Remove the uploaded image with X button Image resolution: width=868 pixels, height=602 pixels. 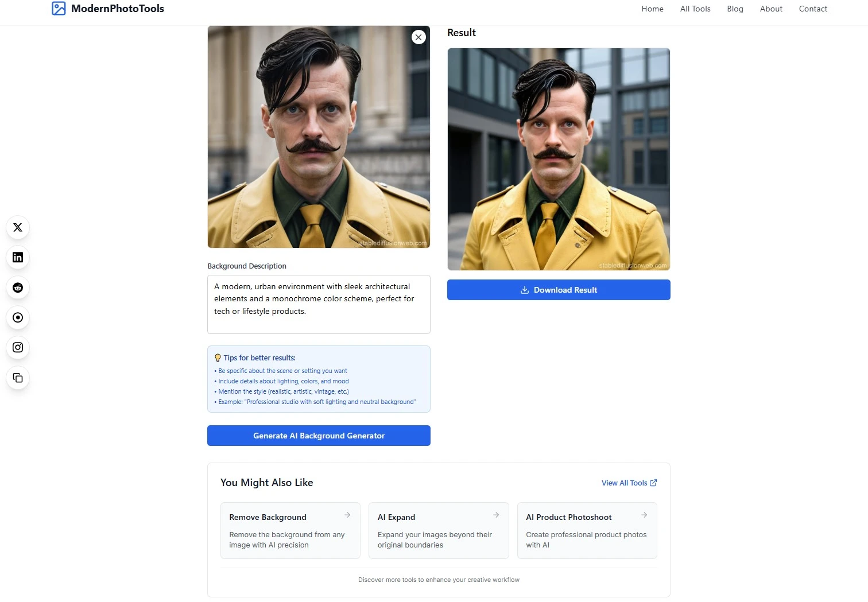[418, 37]
